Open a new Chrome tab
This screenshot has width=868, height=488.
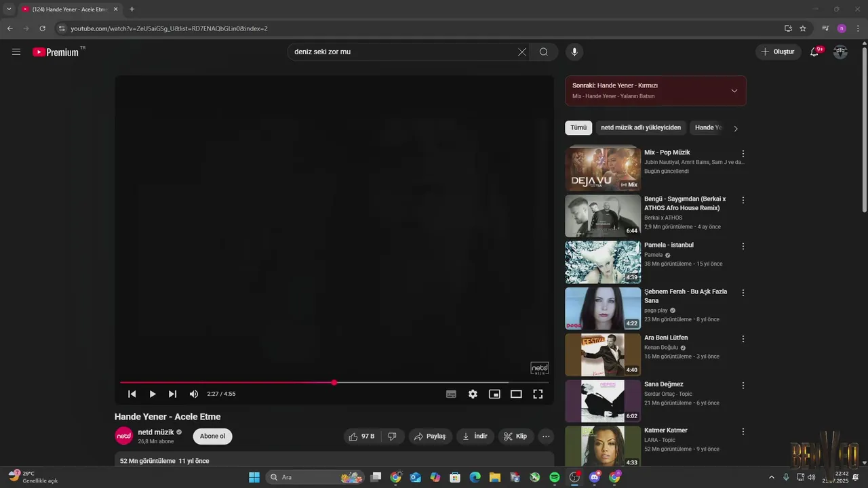pyautogui.click(x=132, y=9)
